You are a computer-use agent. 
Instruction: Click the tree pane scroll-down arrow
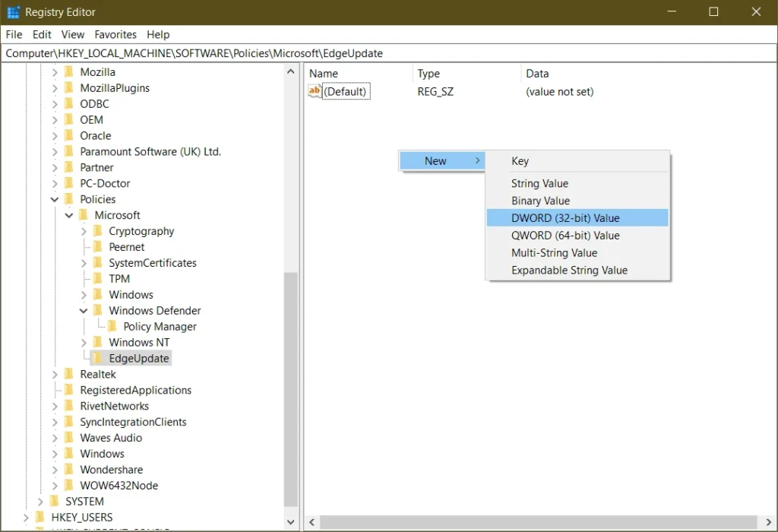click(x=291, y=522)
